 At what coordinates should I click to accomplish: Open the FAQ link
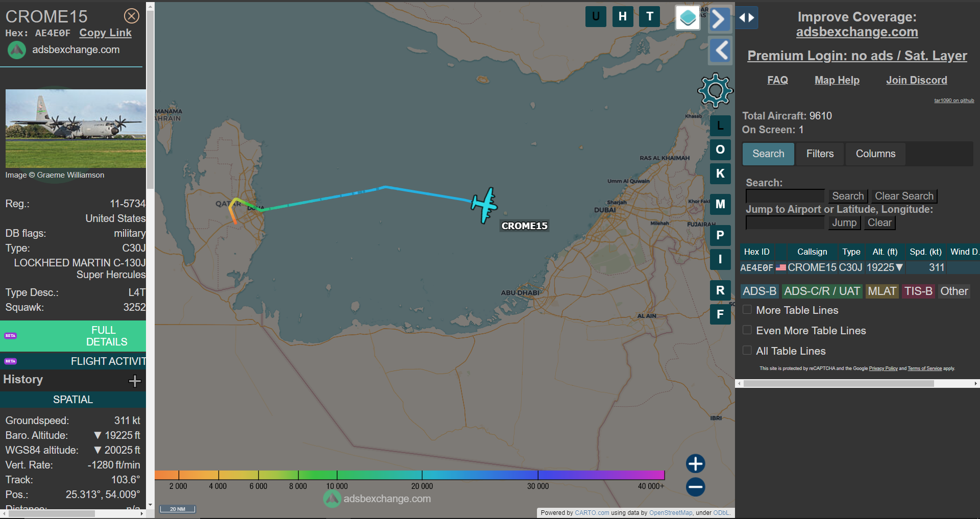[x=777, y=80]
